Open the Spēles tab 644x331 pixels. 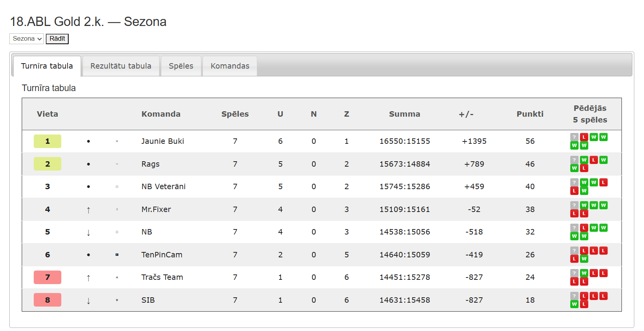click(181, 66)
